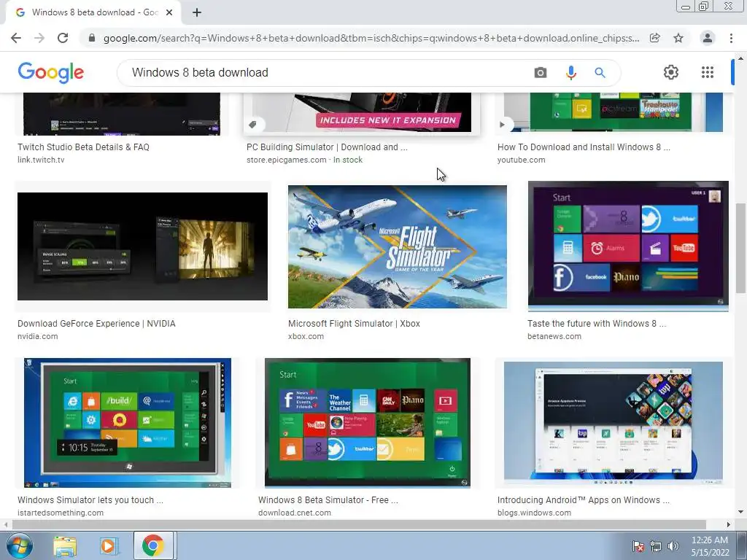
Task: Open Microsoft Flight Simulator | Xbox link
Action: pos(354,324)
